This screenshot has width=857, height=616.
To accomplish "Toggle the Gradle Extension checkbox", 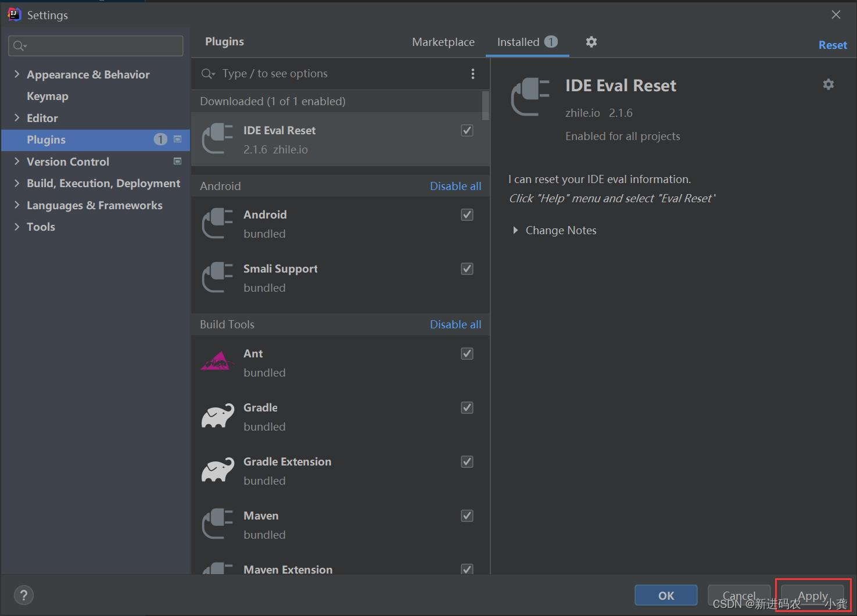I will 467,461.
